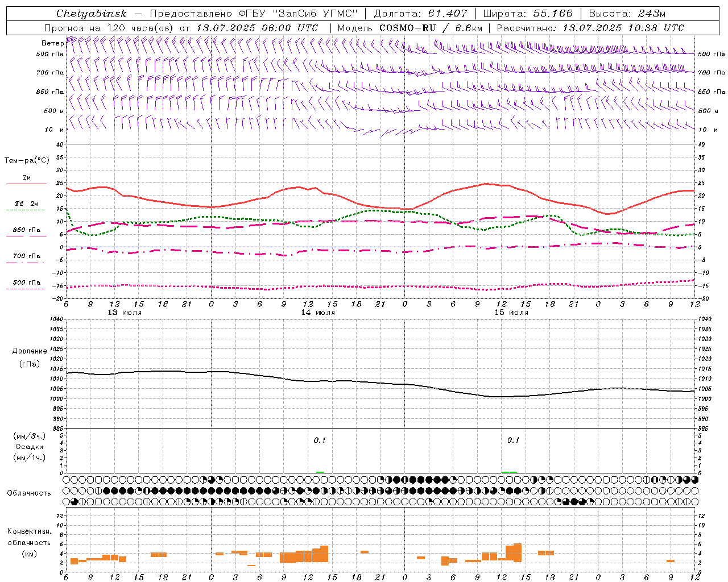Select the '2м' temperature legend entry
The image size is (728, 582).
26,177
